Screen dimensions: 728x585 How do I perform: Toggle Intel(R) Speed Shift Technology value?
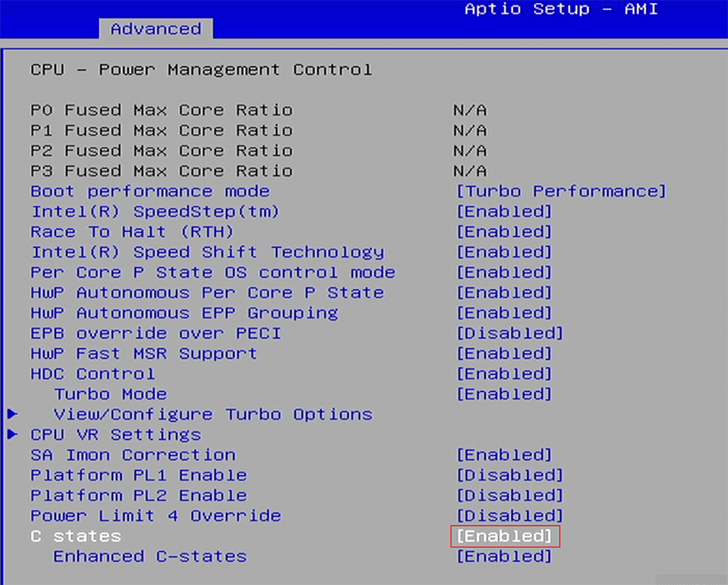pos(504,252)
